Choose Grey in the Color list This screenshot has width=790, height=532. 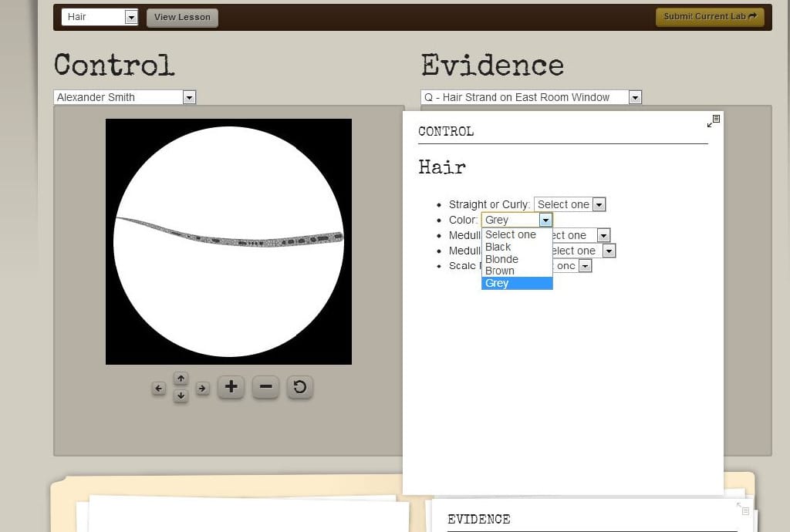(517, 283)
